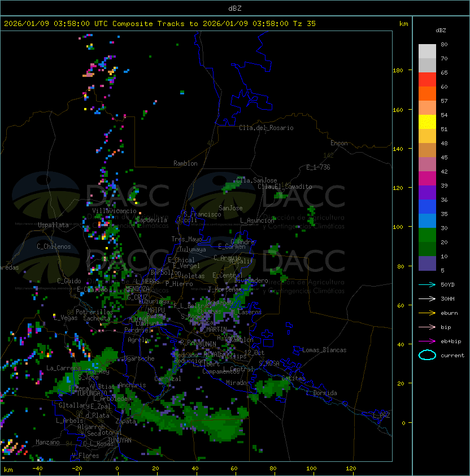Click the La_Carrera label
The height and width of the screenshot is (476, 470).
(63, 368)
